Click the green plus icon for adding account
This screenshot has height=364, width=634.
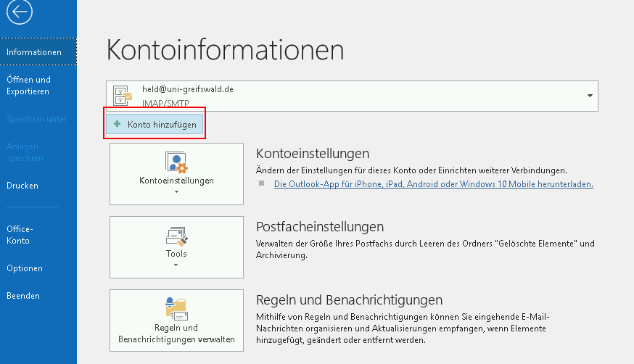(x=117, y=124)
